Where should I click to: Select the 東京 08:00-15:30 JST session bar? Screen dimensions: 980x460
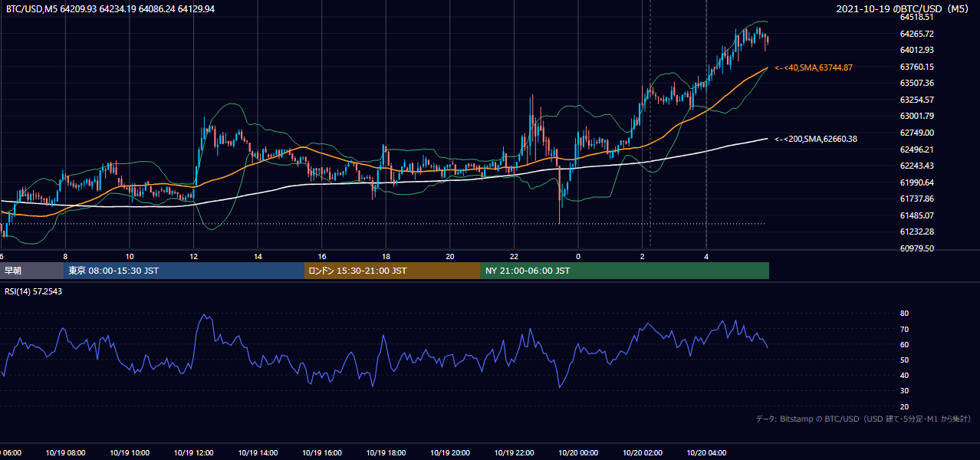click(184, 271)
